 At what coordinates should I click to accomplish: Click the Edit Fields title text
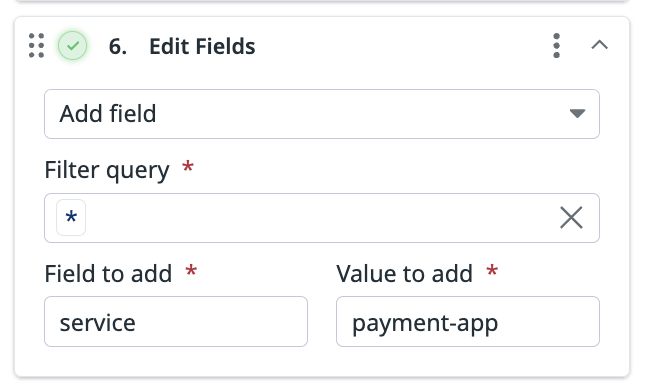[x=202, y=46]
